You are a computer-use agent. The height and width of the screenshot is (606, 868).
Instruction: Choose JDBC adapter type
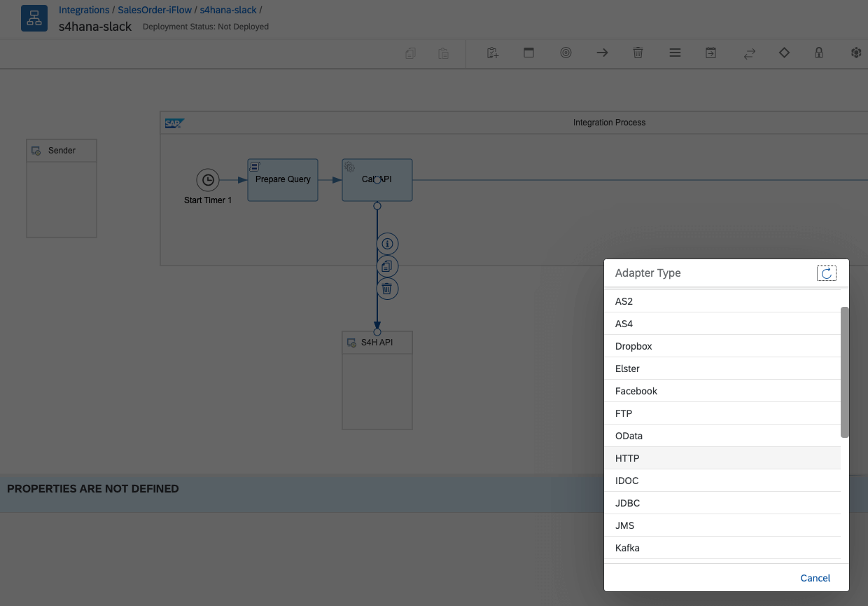(722, 503)
